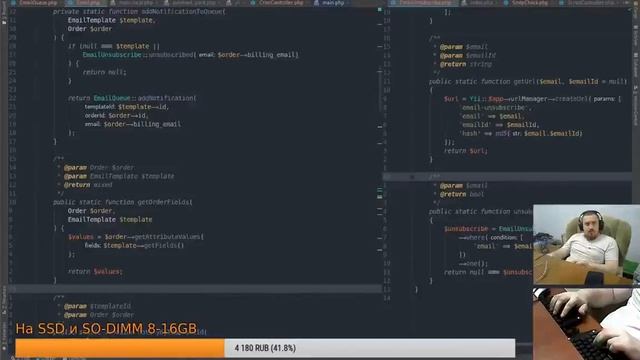This screenshot has height=360, width=640.
Task: Click the '@param $templateId' doc line
Action: (x=97, y=306)
